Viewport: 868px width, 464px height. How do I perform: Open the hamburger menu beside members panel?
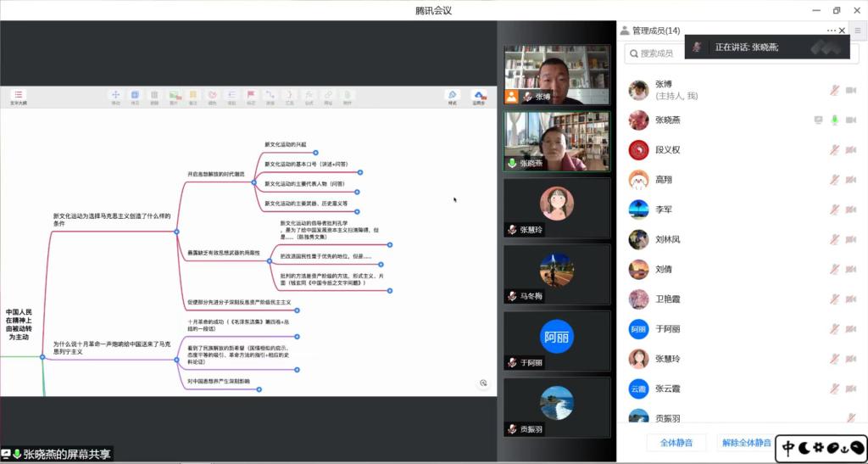(x=858, y=31)
